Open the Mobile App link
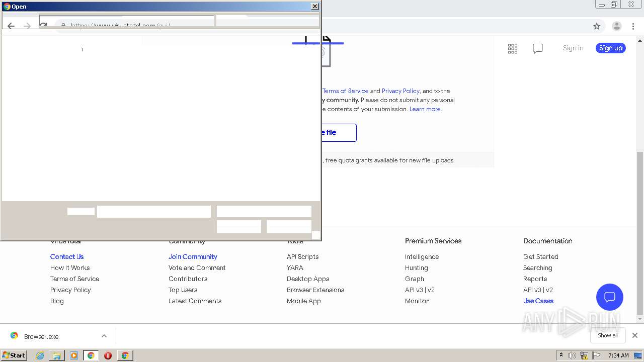Image resolution: width=644 pixels, height=362 pixels. pyautogui.click(x=303, y=301)
